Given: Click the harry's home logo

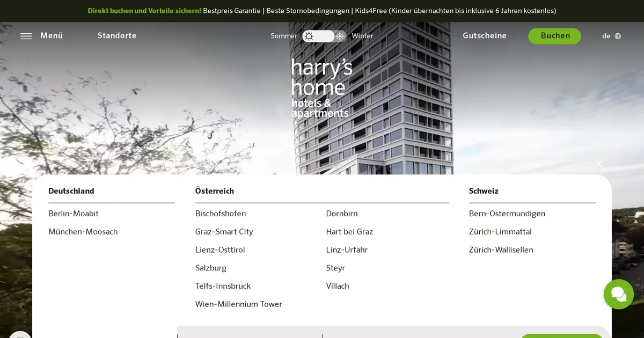Looking at the screenshot, I should (x=320, y=87).
